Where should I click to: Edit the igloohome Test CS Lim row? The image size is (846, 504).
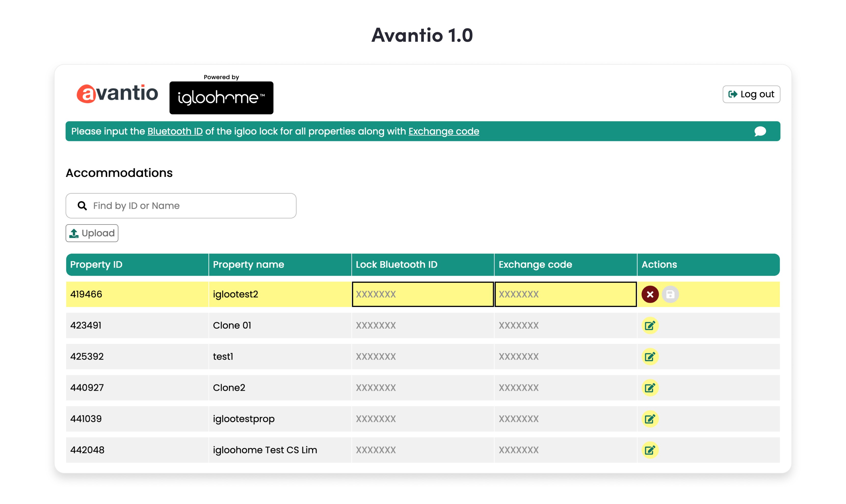[650, 450]
